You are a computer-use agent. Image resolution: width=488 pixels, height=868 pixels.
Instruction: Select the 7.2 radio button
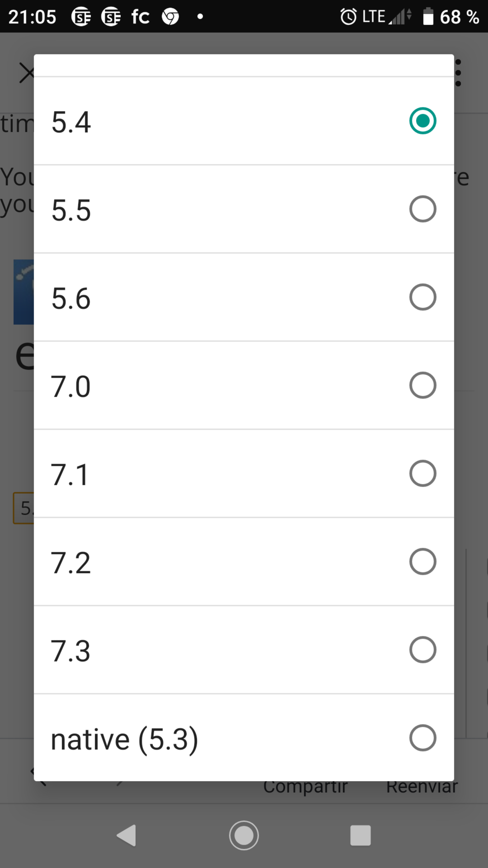point(422,562)
